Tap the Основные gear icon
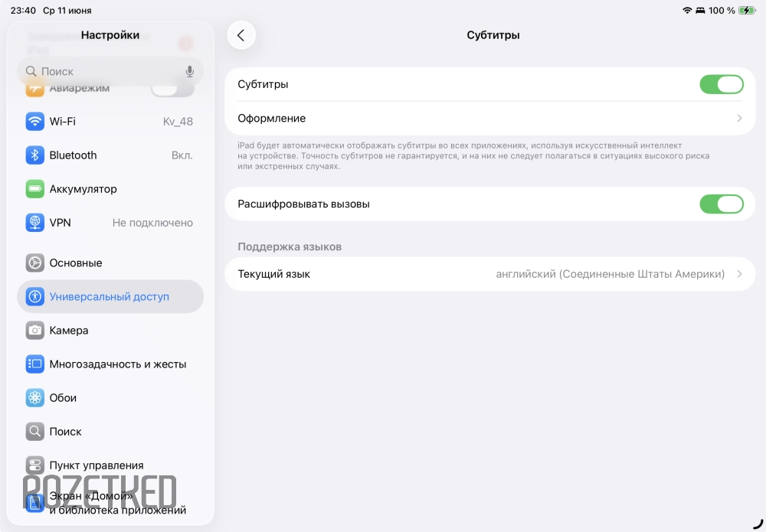Image resolution: width=766 pixels, height=532 pixels. coord(34,263)
